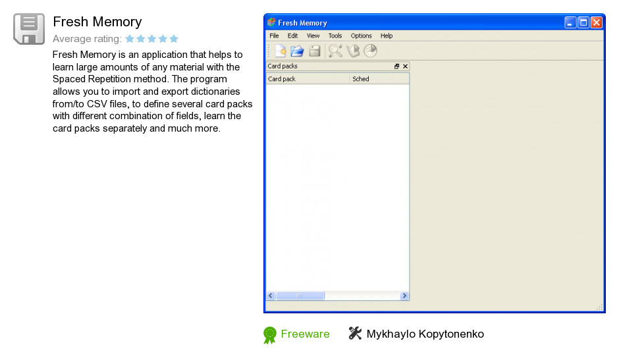619x364 pixels.
Task: Click the Freeware license link
Action: pos(305,334)
